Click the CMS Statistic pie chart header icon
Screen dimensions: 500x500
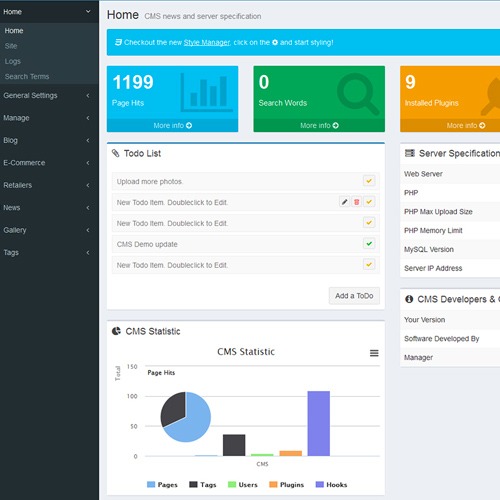pyautogui.click(x=116, y=331)
